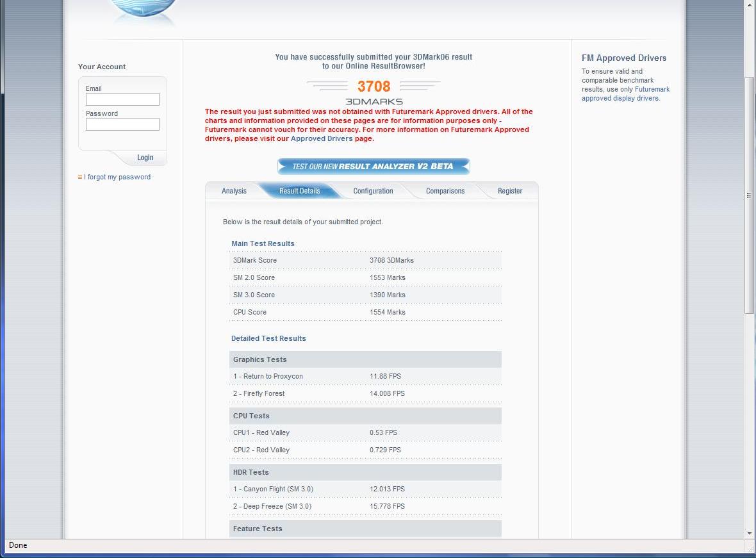The image size is (756, 558).
Task: Click the Result Analyzer V2 Beta banner
Action: point(374,167)
